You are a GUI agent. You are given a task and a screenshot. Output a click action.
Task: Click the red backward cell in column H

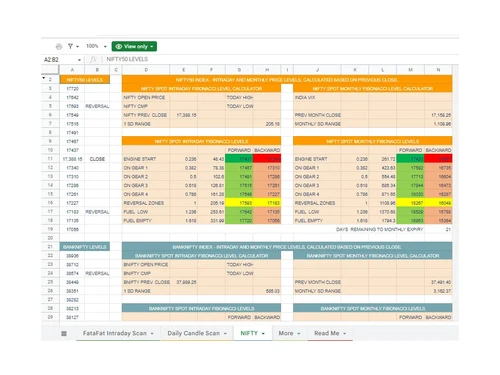click(x=267, y=159)
